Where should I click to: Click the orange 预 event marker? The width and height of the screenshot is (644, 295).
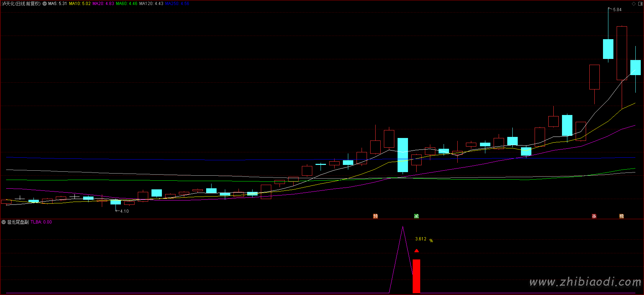click(x=375, y=216)
